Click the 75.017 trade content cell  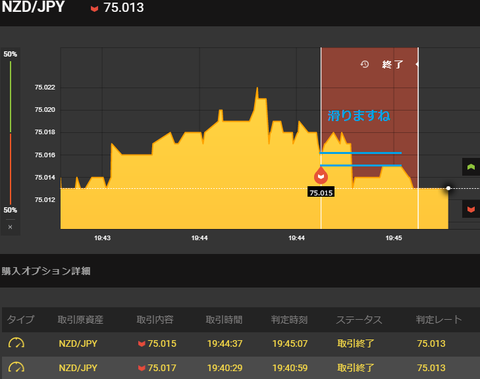pyautogui.click(x=157, y=368)
